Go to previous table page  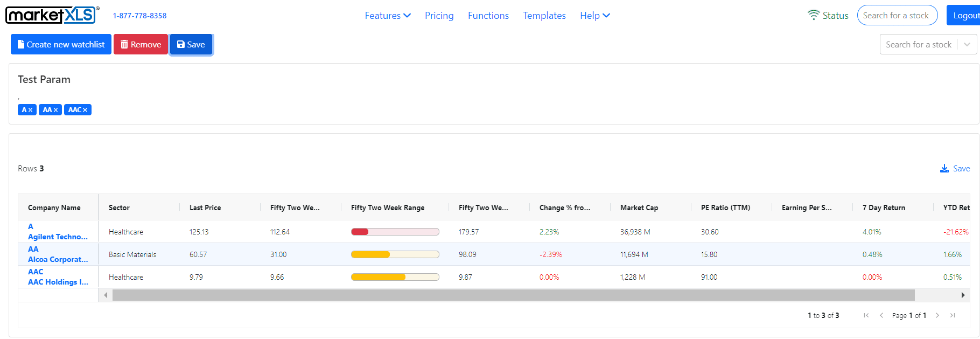tap(881, 315)
